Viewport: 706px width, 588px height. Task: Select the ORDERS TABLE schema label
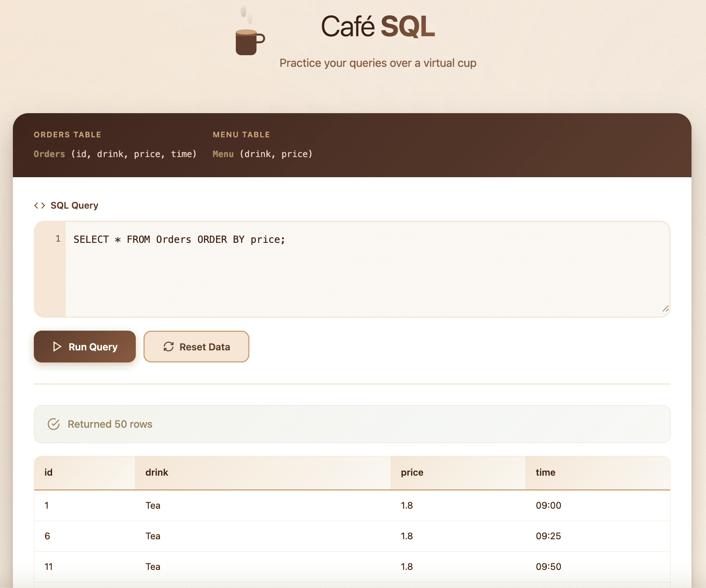(x=67, y=135)
